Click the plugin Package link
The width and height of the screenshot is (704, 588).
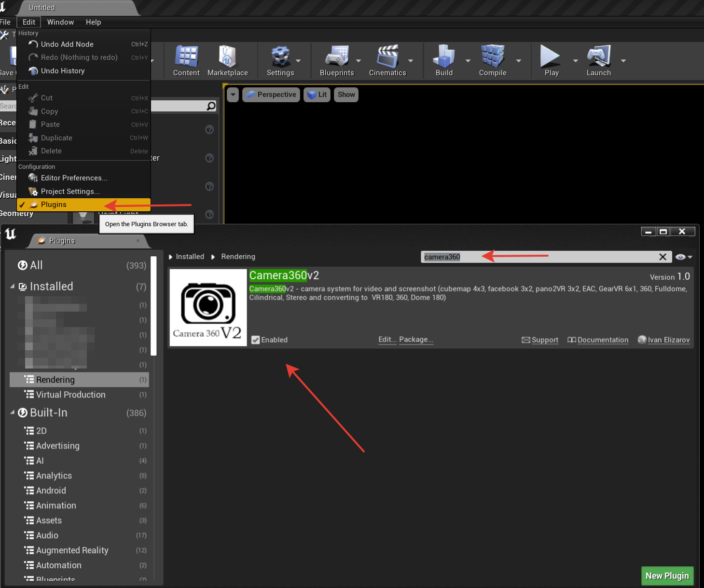(416, 340)
